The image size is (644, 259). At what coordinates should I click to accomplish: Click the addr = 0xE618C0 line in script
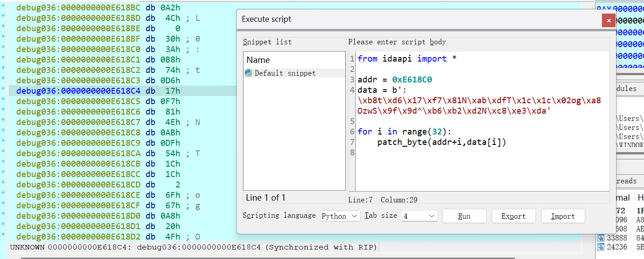395,80
